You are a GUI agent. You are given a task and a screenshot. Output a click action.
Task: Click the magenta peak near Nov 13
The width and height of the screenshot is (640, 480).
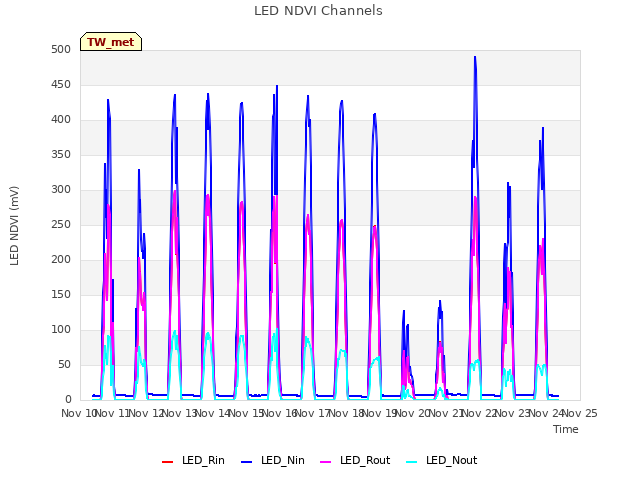pos(175,191)
